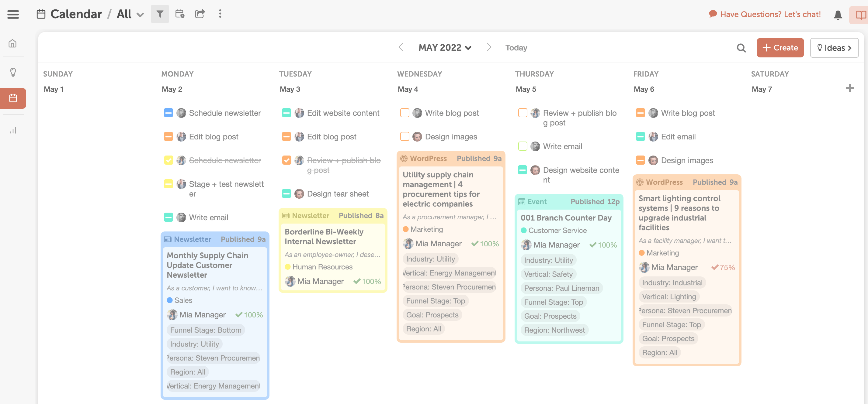868x404 pixels.
Task: Select the Home icon in the left sidebar
Action: point(13,43)
